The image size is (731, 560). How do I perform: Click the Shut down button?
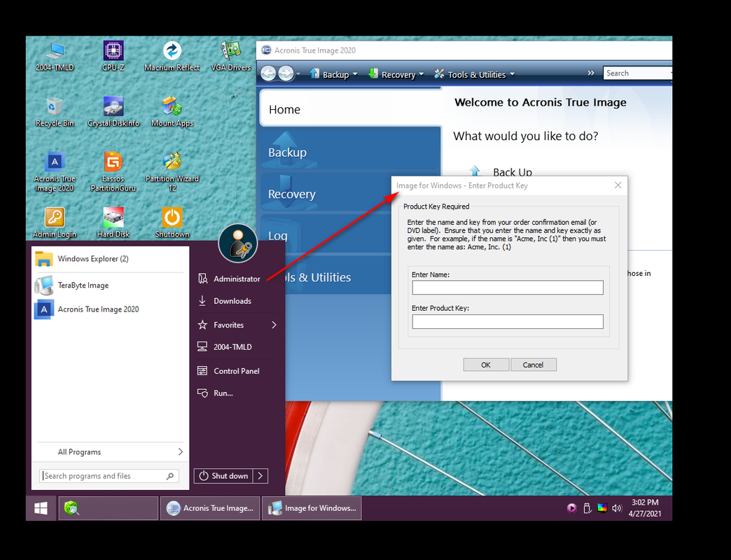pos(224,476)
